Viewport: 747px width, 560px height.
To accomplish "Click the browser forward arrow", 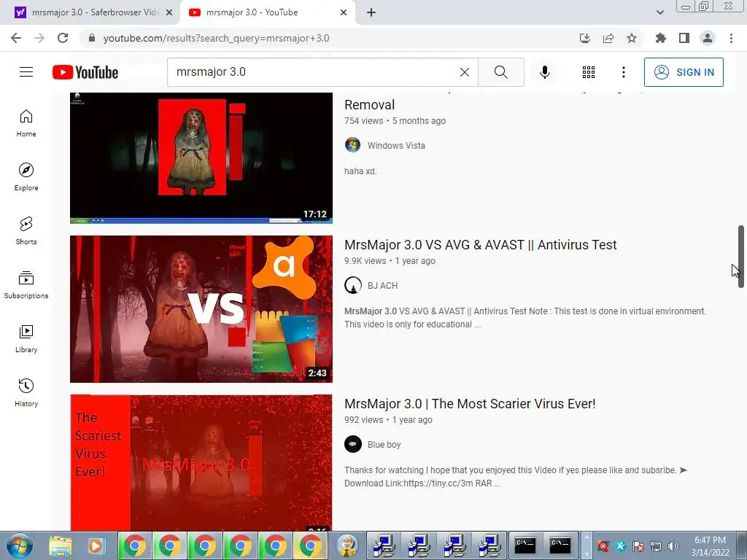I will 39,38.
